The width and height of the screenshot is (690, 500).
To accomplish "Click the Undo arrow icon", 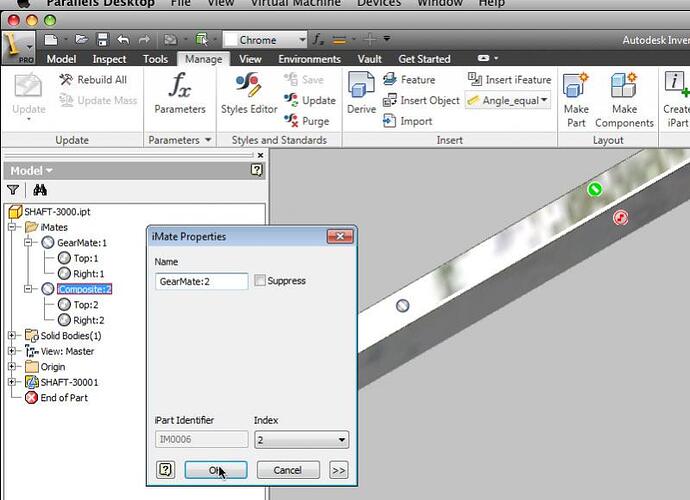I will [x=123, y=40].
